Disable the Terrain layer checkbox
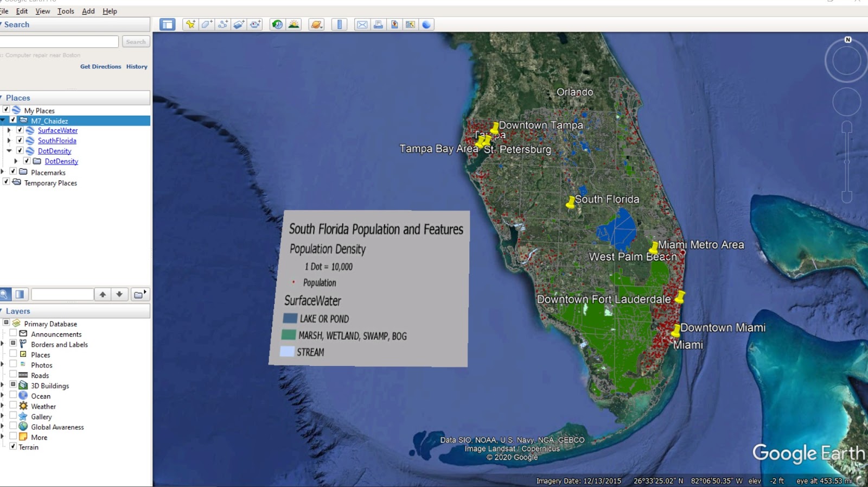Screen dimensions: 868x487 point(13,446)
